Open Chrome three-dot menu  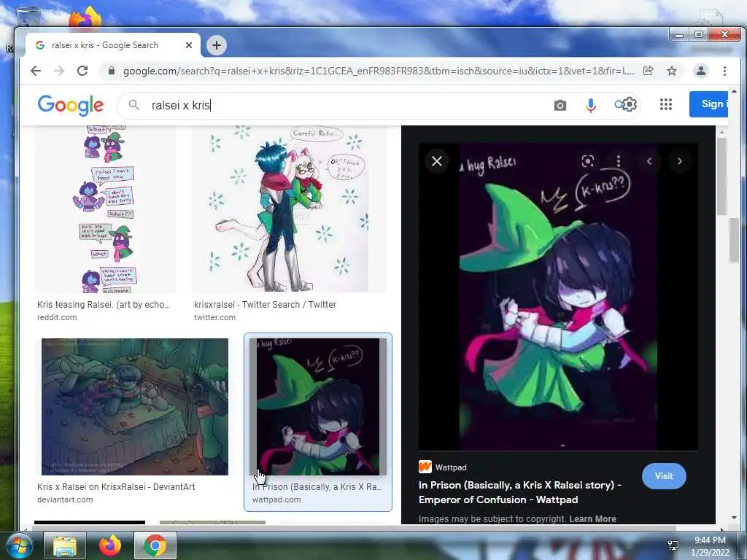[724, 71]
